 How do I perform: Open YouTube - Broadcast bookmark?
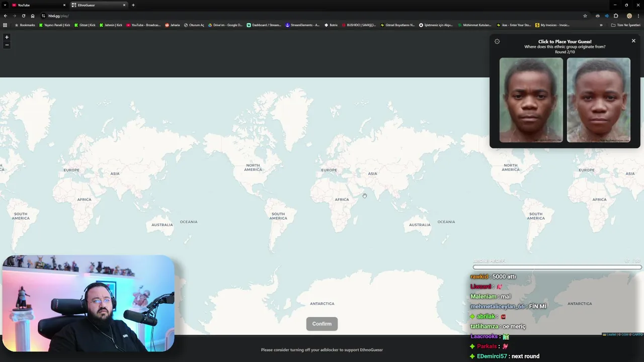(x=143, y=25)
